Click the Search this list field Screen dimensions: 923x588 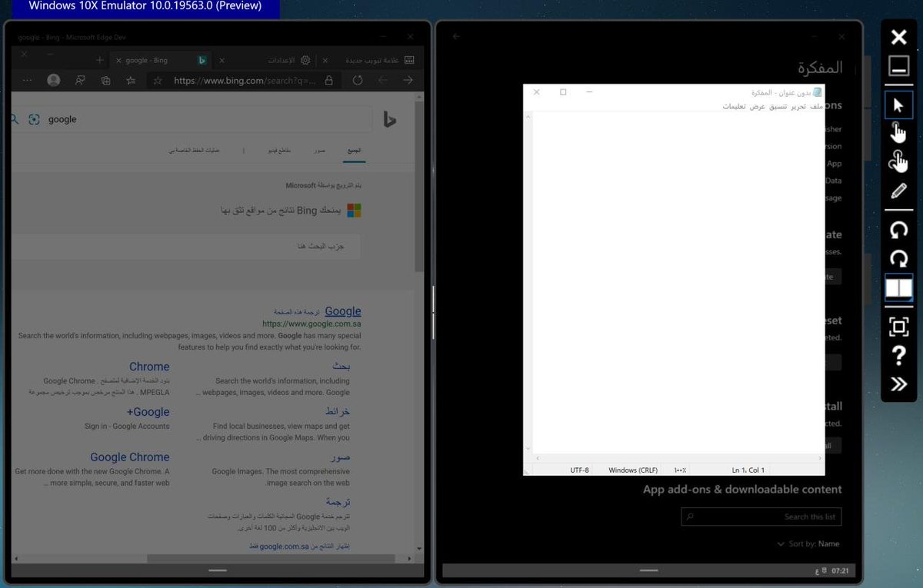761,517
